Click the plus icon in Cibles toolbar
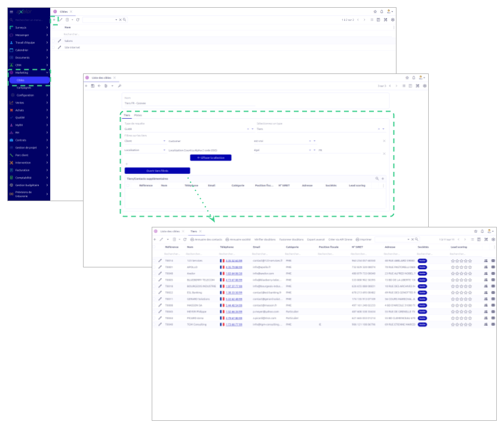The image size is (504, 428). (x=54, y=20)
